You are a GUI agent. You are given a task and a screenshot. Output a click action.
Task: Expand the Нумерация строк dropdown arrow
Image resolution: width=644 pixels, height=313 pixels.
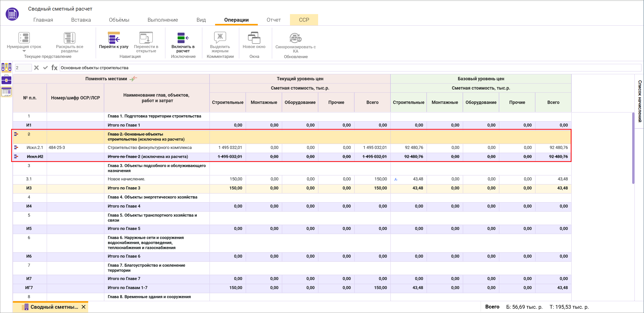[24, 51]
